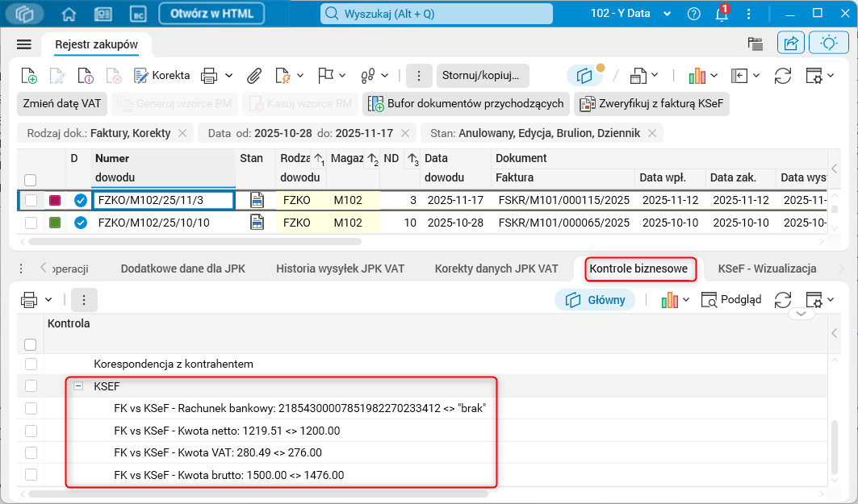The width and height of the screenshot is (858, 504).
Task: Click the Zmień datę VAT button
Action: click(62, 103)
